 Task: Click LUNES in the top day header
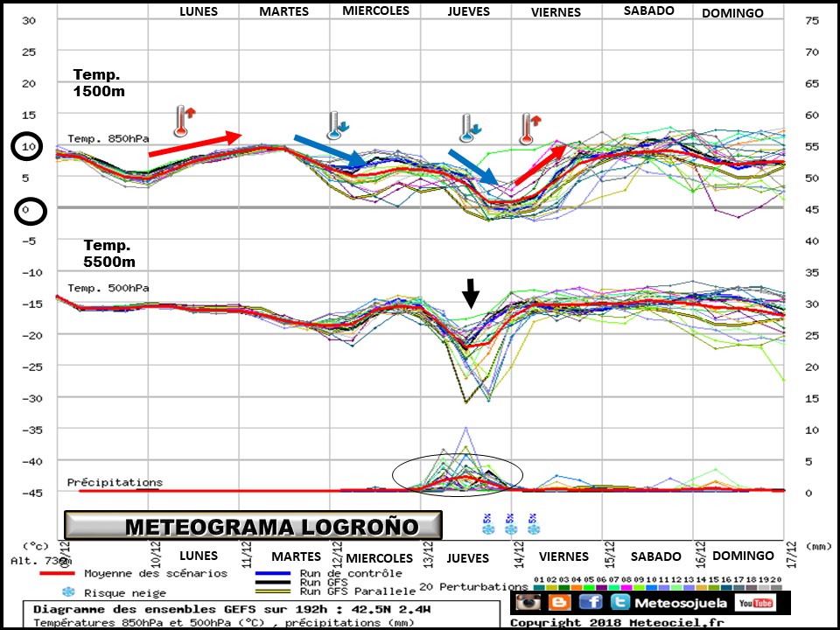coord(199,11)
